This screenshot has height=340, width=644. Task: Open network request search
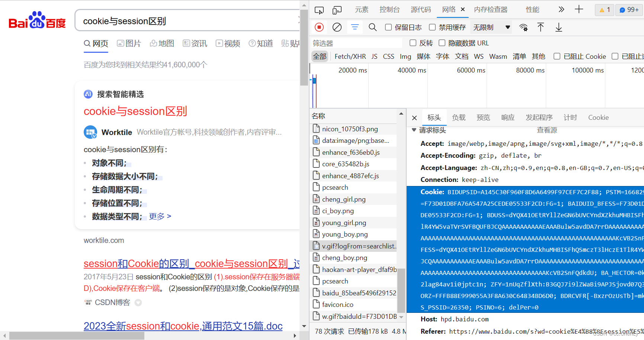tap(372, 27)
